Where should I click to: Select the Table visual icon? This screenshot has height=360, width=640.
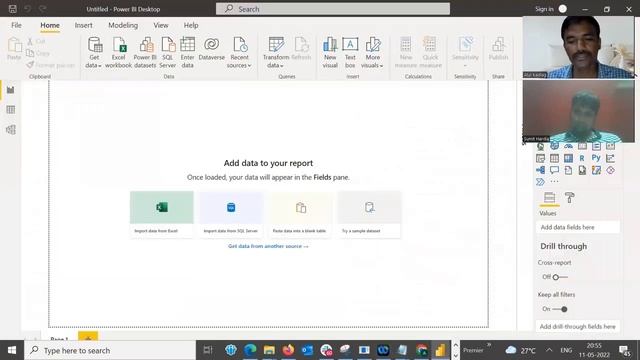click(x=554, y=158)
